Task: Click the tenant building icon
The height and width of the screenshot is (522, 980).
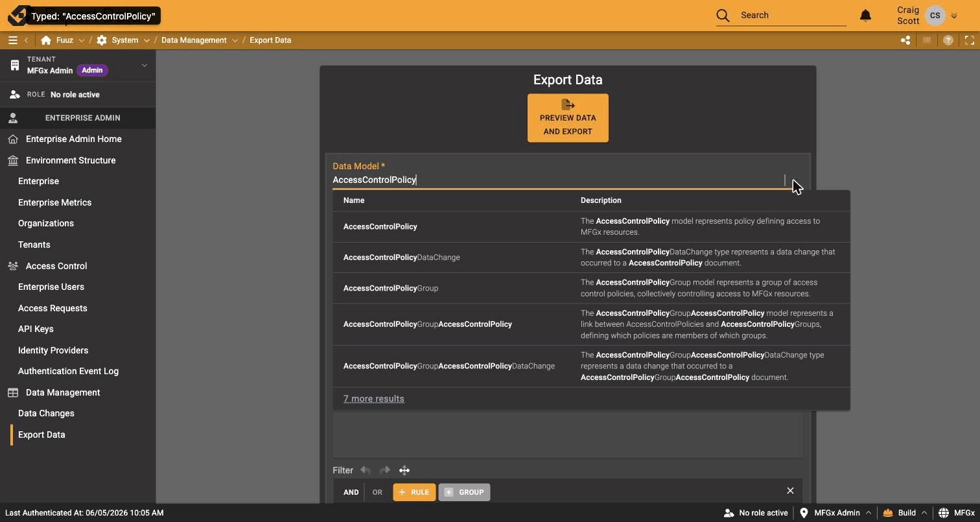Action: [14, 65]
